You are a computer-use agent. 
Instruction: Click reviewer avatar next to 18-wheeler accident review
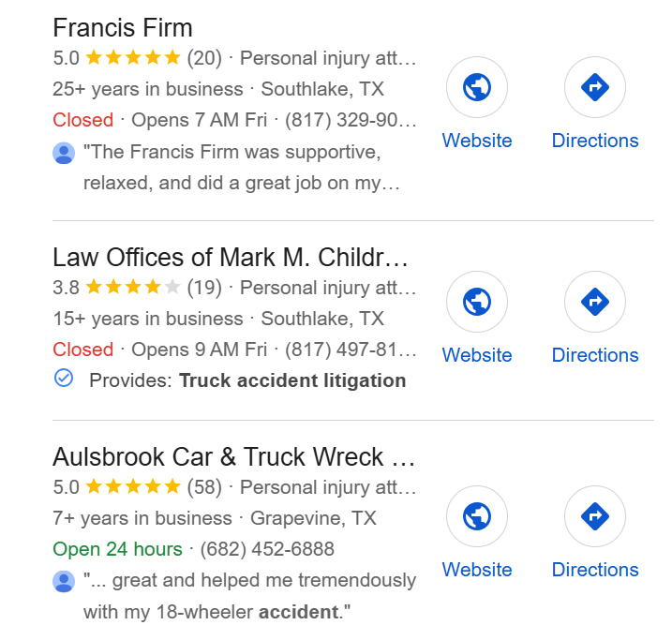coord(64,582)
